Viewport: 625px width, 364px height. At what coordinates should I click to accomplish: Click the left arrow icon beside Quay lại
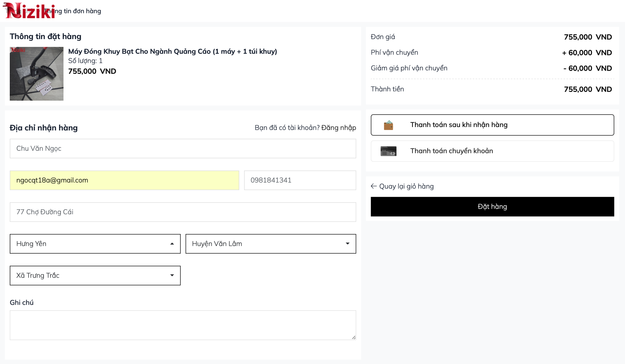coord(374,186)
